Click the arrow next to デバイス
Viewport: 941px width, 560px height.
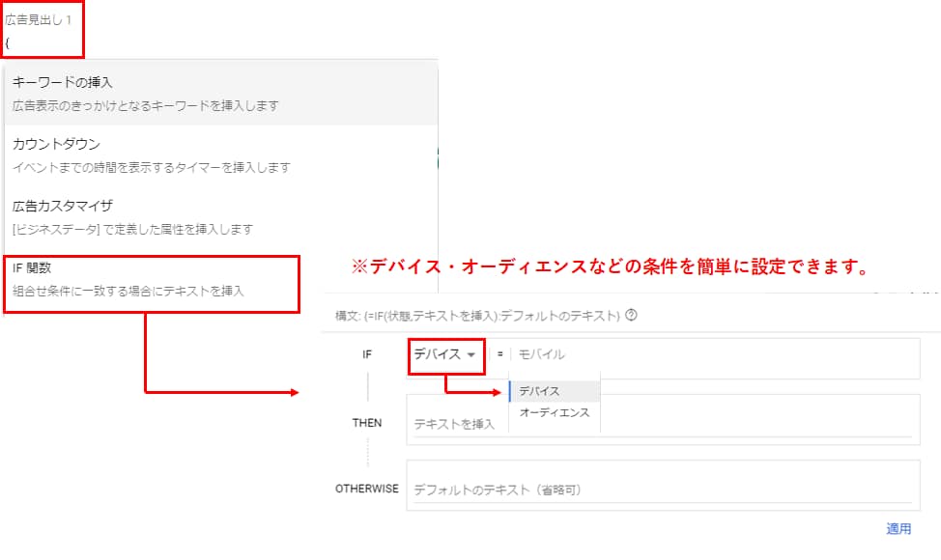click(x=471, y=355)
